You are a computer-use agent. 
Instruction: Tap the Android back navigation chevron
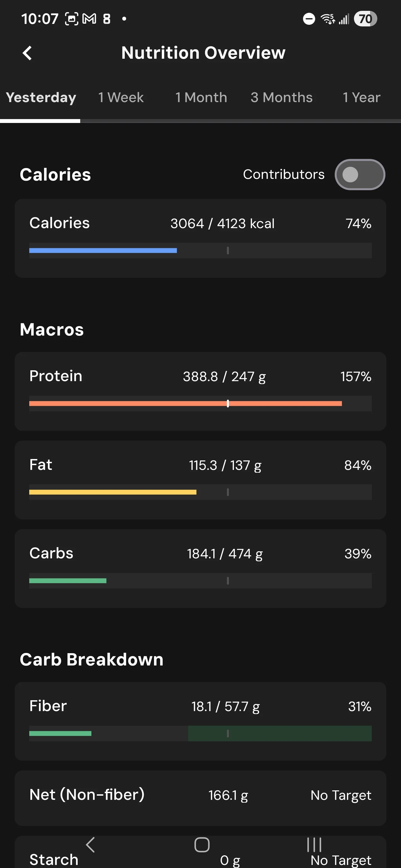[x=90, y=844]
